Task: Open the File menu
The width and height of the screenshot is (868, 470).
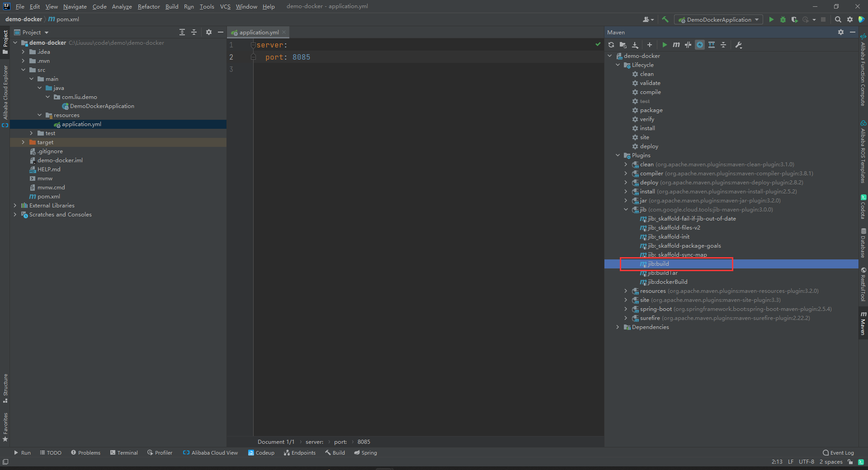Action: (x=20, y=6)
